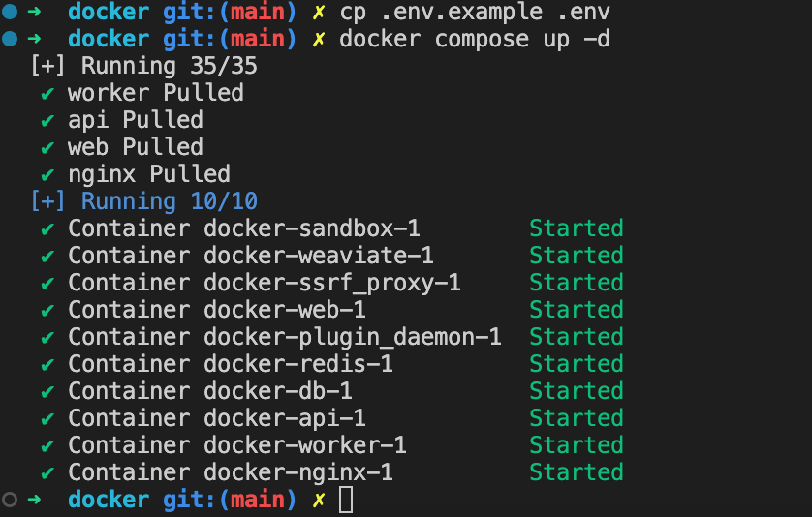Image resolution: width=812 pixels, height=517 pixels.
Task: Click the checkmark next to worker Pulled
Action: [x=47, y=94]
